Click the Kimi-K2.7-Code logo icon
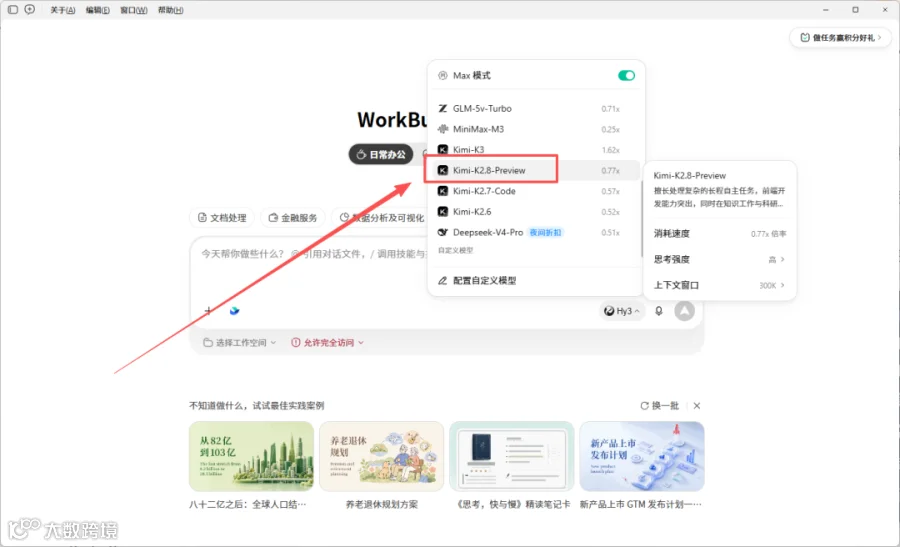The height and width of the screenshot is (547, 900). click(x=443, y=191)
